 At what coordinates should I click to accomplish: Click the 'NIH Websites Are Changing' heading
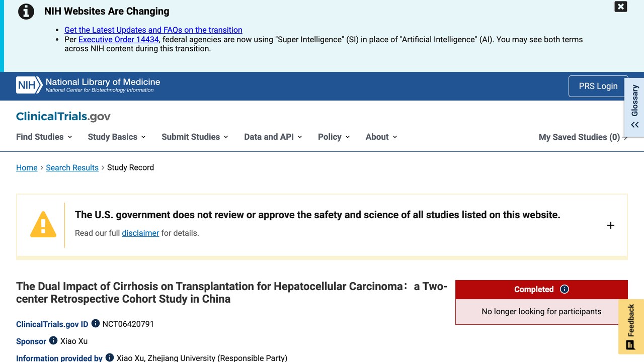[107, 11]
